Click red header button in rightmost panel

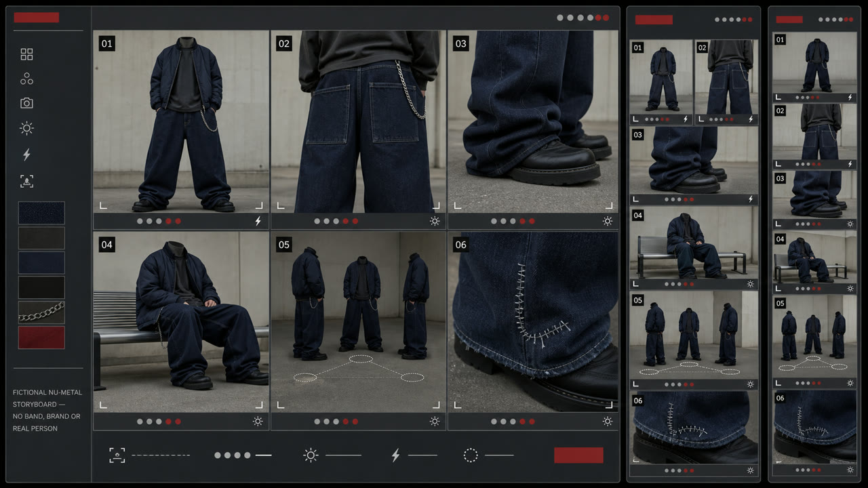[x=789, y=20]
